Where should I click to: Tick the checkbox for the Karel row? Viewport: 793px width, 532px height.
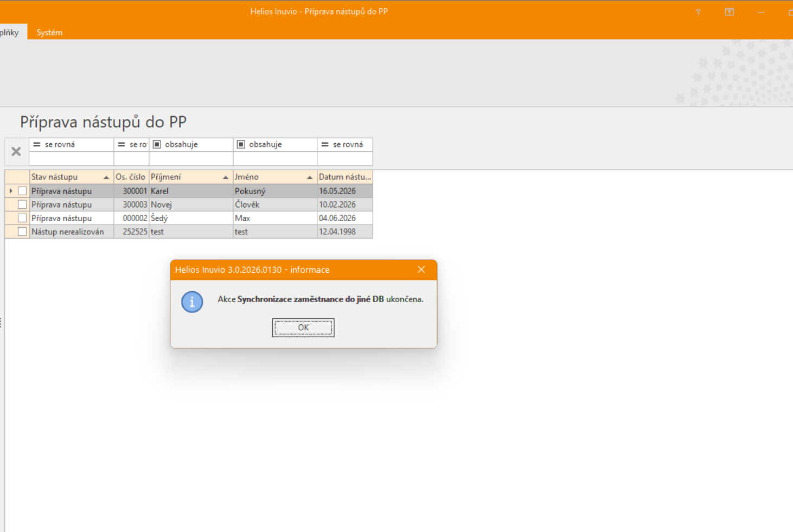click(x=22, y=191)
